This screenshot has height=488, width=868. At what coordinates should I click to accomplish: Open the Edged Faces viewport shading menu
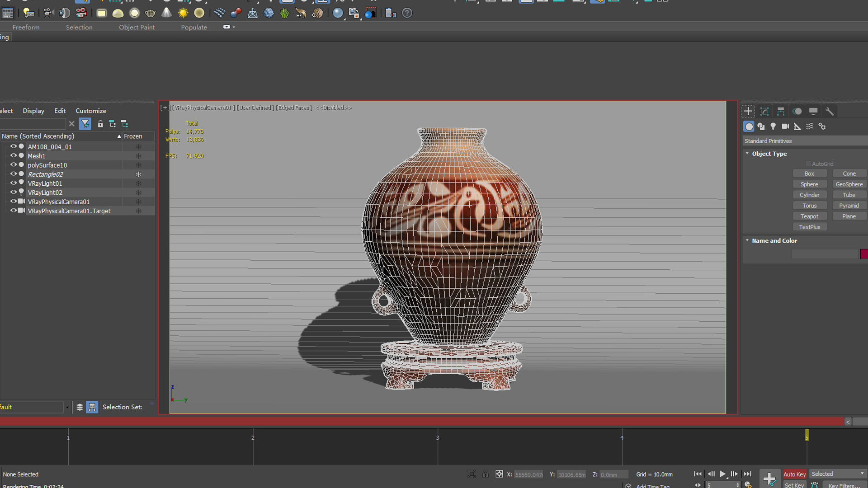tap(294, 108)
